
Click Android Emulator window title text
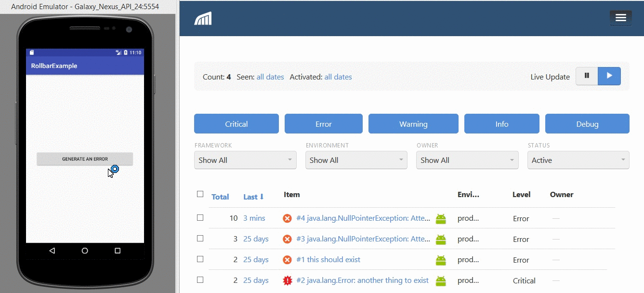85,7
